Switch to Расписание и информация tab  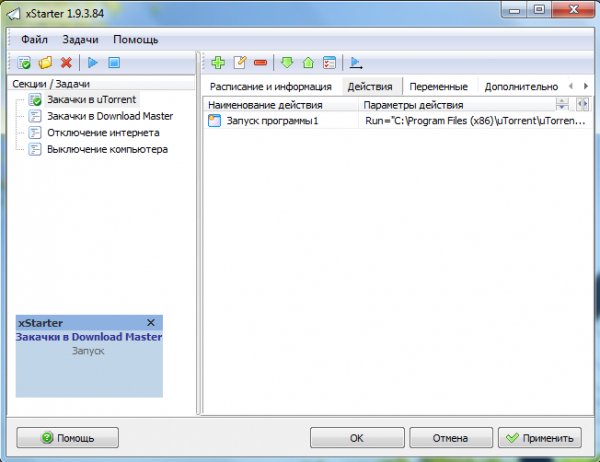point(271,87)
